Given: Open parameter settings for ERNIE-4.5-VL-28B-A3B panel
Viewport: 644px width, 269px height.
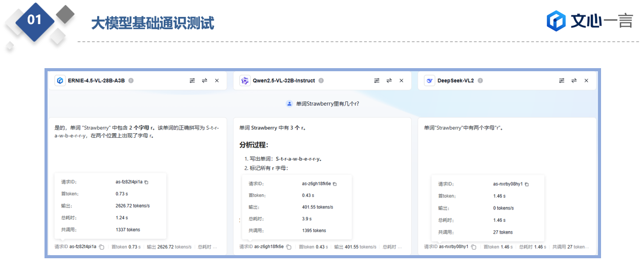Looking at the screenshot, I should click(x=192, y=80).
